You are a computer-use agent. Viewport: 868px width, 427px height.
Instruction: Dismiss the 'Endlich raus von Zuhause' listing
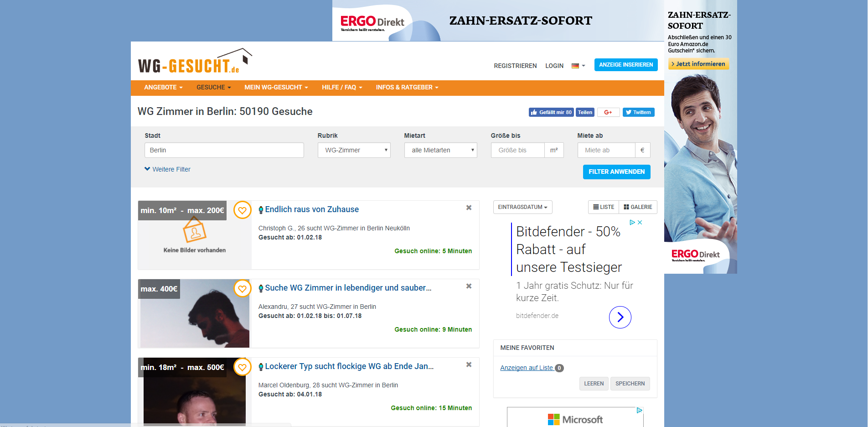[x=469, y=208]
